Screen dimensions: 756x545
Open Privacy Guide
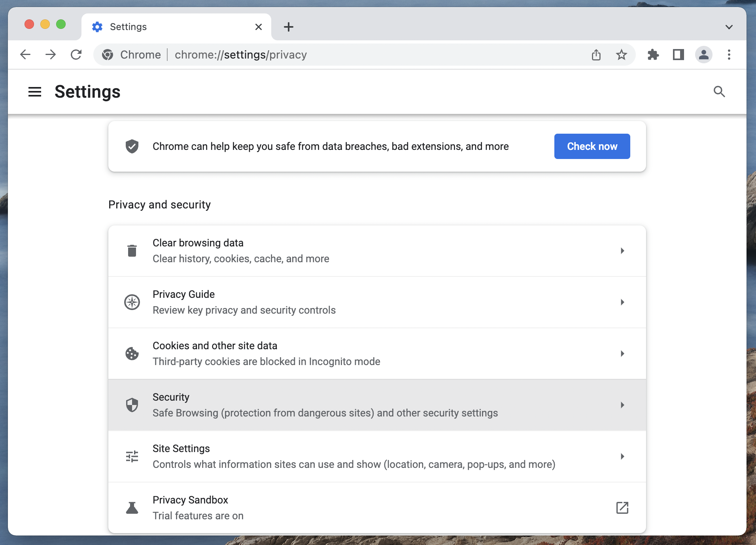click(377, 302)
